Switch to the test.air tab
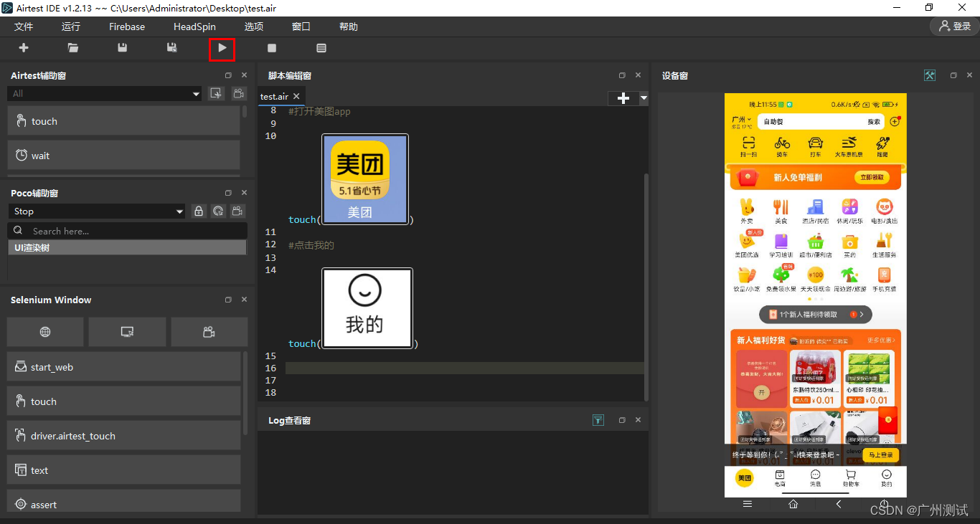Viewport: 980px width, 524px height. pos(274,97)
